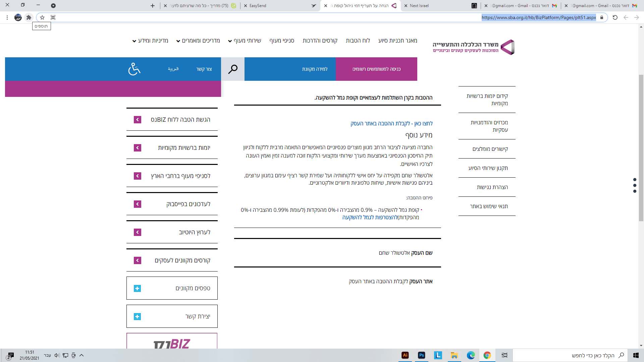The image size is (644, 362).
Task: Click the צור קשר link
Action: point(204,69)
